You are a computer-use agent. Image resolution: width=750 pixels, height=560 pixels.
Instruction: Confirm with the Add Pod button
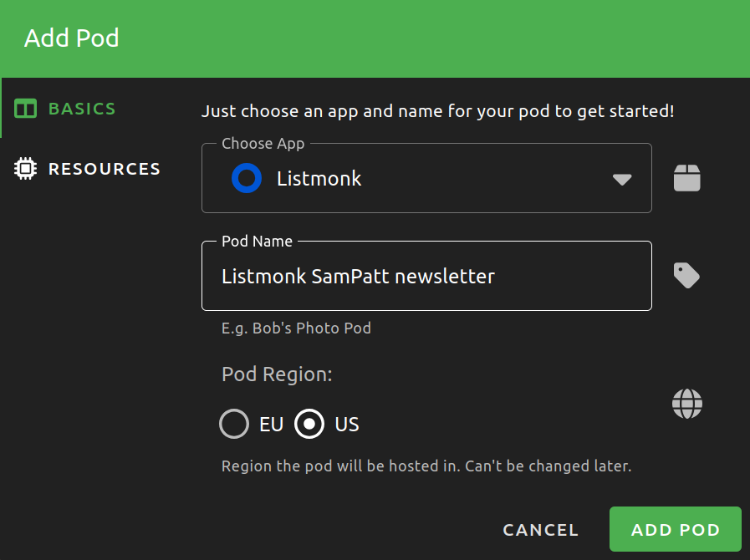point(676,529)
